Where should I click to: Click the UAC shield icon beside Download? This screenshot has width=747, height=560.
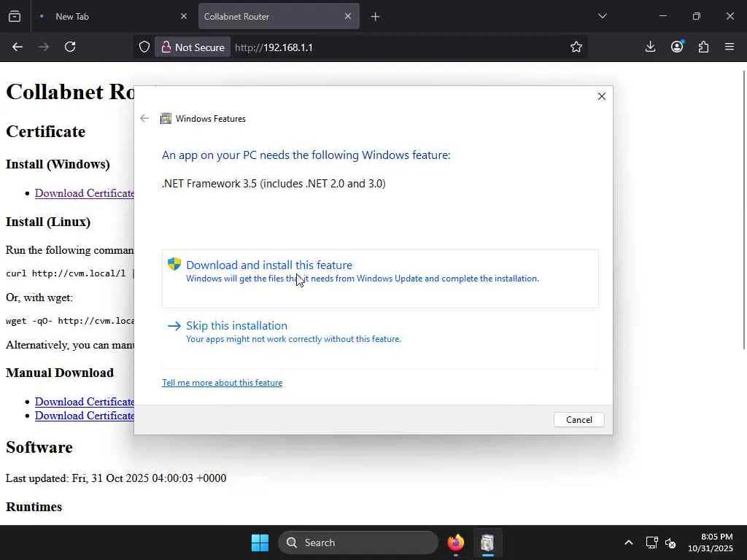174,264
